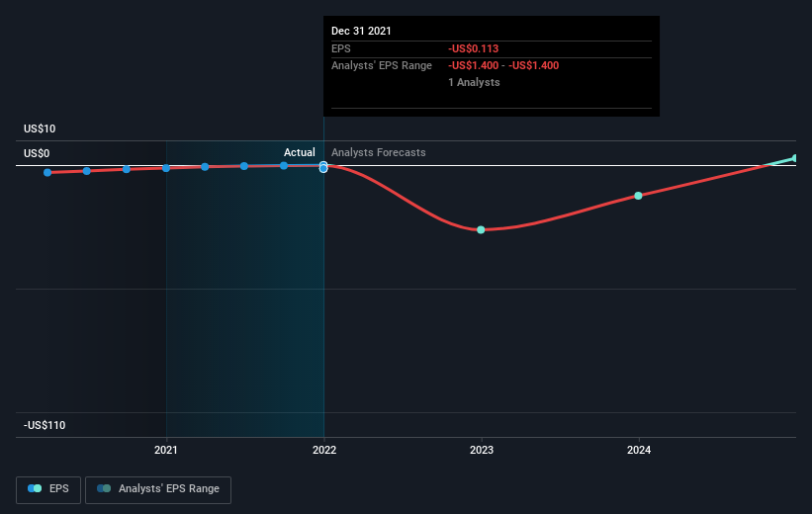Toggle the EPS legend series
The image size is (812, 514).
coord(48,489)
